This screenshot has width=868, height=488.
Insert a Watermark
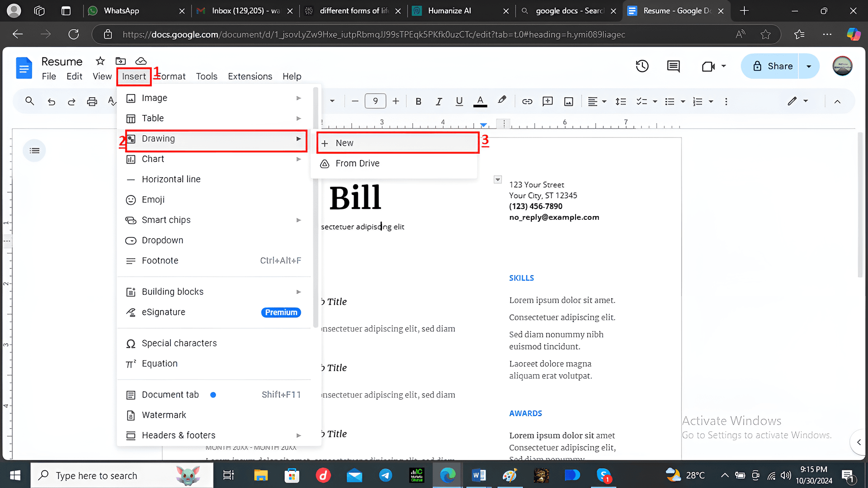[x=214, y=415]
